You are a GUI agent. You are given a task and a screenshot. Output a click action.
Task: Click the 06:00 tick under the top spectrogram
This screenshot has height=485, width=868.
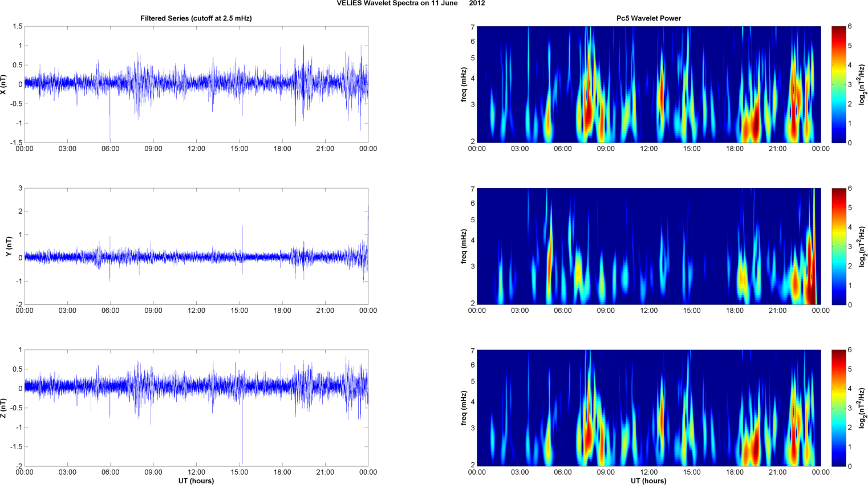click(x=563, y=149)
